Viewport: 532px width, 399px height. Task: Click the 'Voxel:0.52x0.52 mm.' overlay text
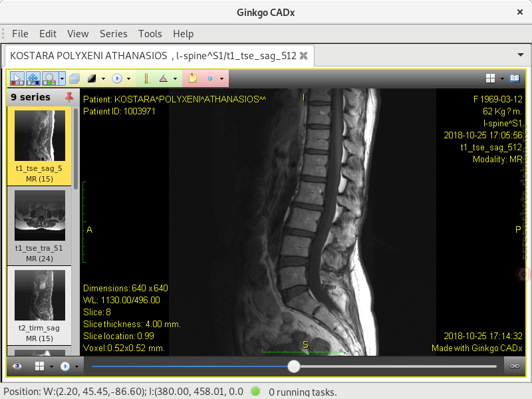tap(124, 348)
